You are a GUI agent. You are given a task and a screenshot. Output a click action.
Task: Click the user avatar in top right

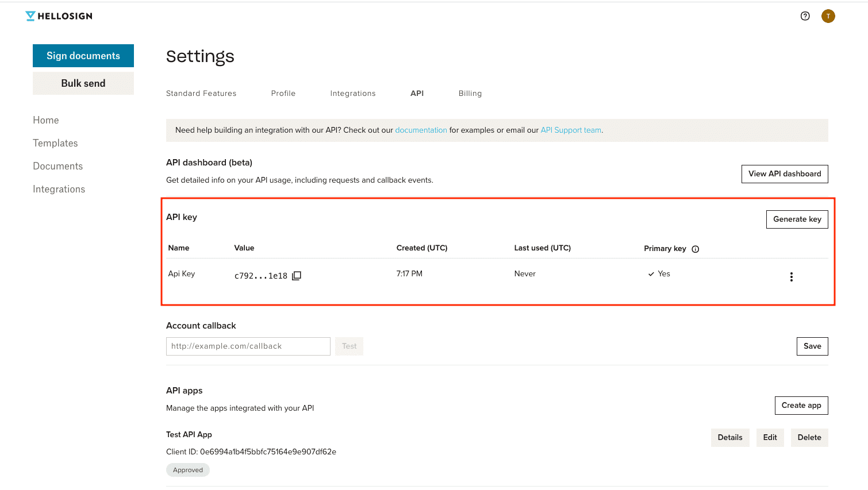pos(828,16)
